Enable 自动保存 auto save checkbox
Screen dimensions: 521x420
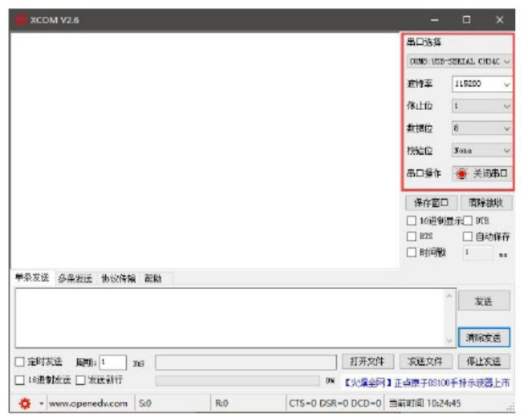pyautogui.click(x=467, y=236)
